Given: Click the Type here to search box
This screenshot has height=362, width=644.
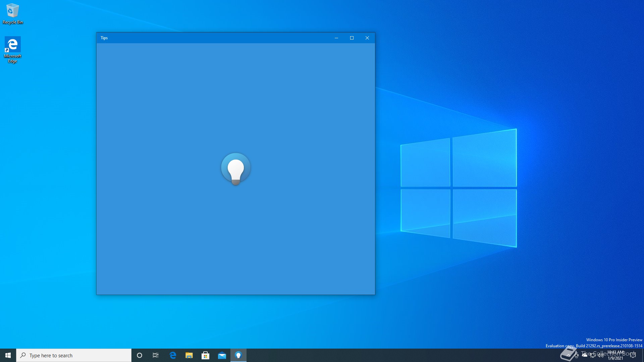Looking at the screenshot, I should click(74, 355).
